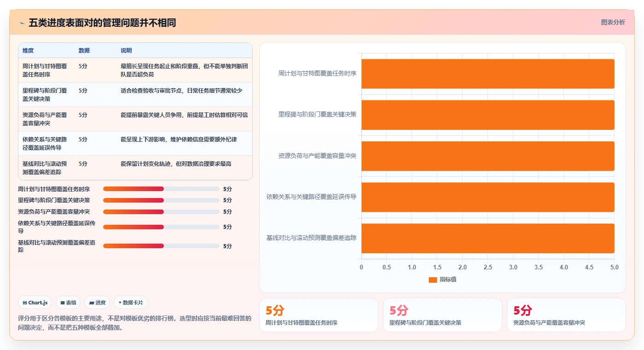Click the 进度 chip

pos(97,303)
